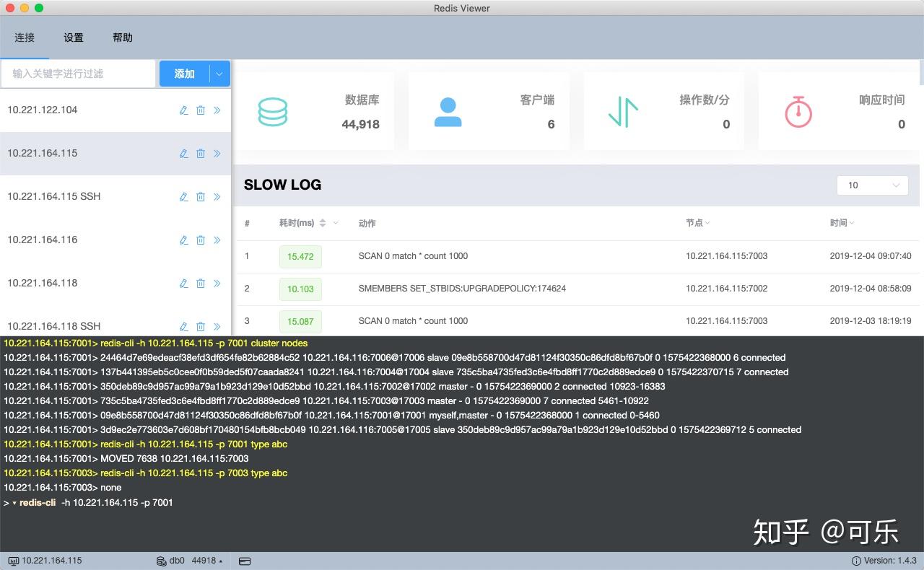
Task: Expand the db0 44918 selector in status bar
Action: [x=220, y=561]
